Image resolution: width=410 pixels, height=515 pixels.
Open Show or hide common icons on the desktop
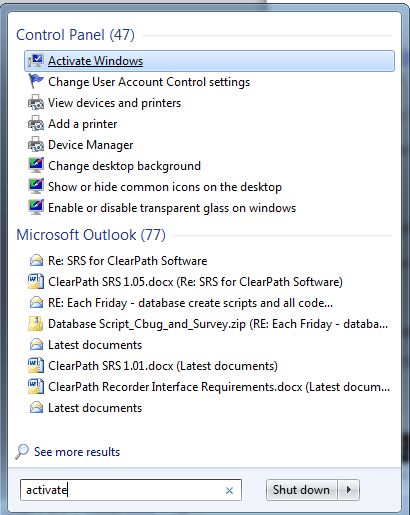(165, 187)
